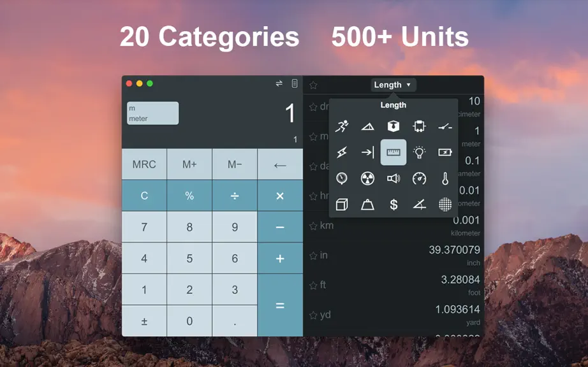Select the Currency dollar sign category
Image resolution: width=588 pixels, height=367 pixels.
[393, 205]
